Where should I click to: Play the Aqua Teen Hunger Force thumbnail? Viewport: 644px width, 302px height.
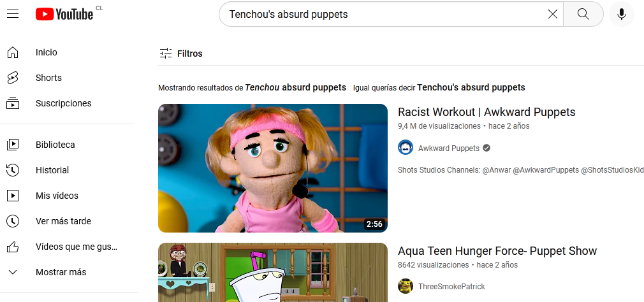pyautogui.click(x=273, y=273)
